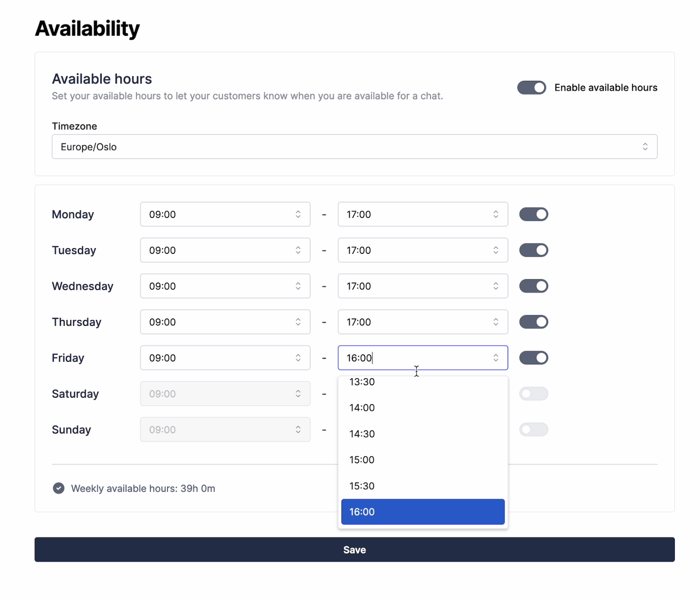The width and height of the screenshot is (700, 599).
Task: Disable Monday availability toggle
Action: (x=533, y=214)
